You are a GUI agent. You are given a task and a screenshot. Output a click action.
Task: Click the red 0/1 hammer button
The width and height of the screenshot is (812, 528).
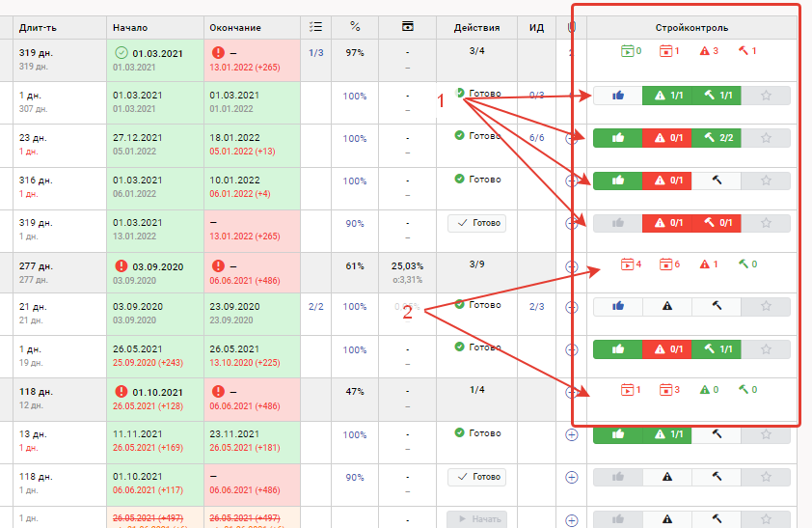point(717,223)
